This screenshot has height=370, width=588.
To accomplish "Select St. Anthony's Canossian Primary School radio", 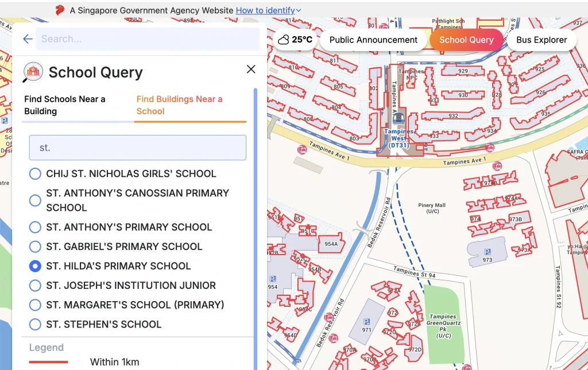I will (x=35, y=201).
